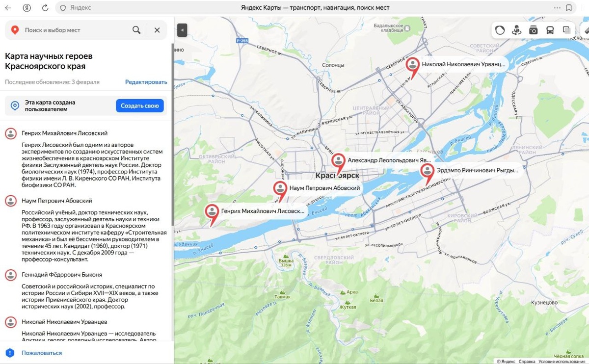Click the Р-255 road shield on map
The width and height of the screenshot is (589, 364).
click(x=241, y=41)
